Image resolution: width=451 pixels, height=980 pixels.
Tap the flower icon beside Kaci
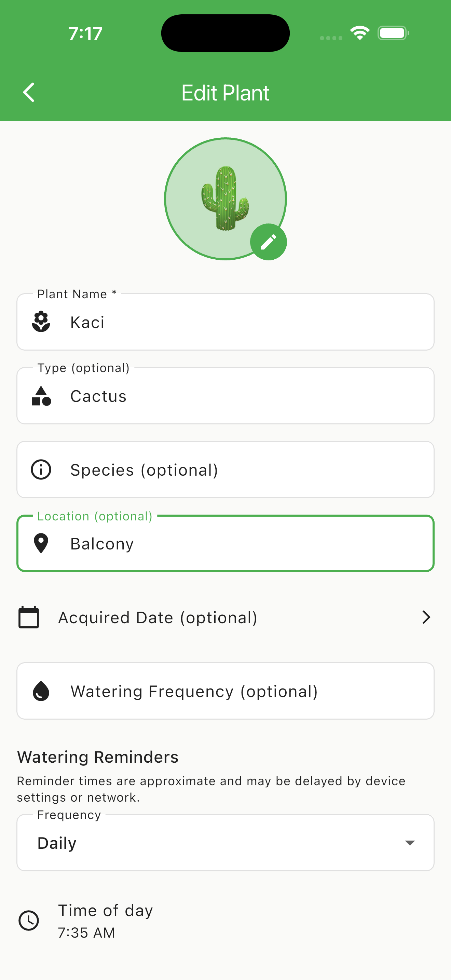click(41, 322)
